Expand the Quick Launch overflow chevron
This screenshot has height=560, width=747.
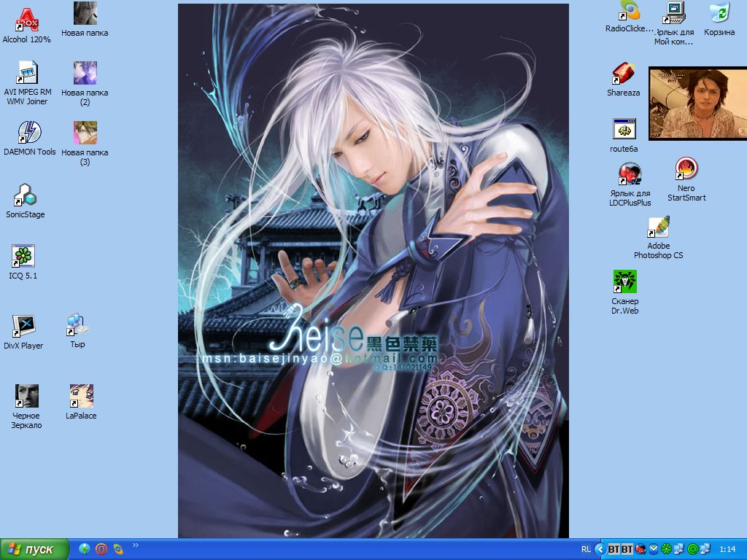click(x=135, y=545)
